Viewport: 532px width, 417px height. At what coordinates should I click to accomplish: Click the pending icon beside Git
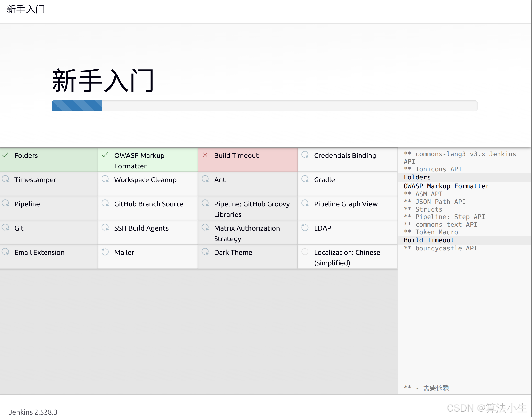pos(5,228)
